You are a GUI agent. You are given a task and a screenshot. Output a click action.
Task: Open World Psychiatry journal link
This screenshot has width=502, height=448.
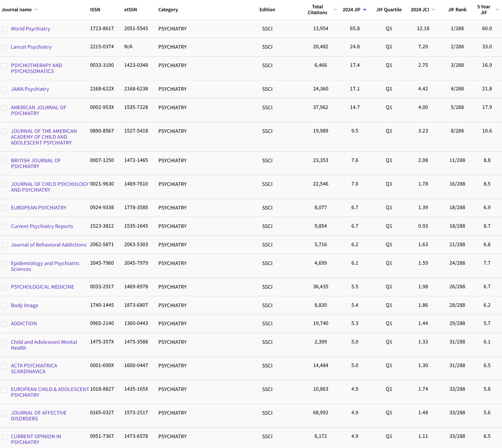(x=31, y=29)
